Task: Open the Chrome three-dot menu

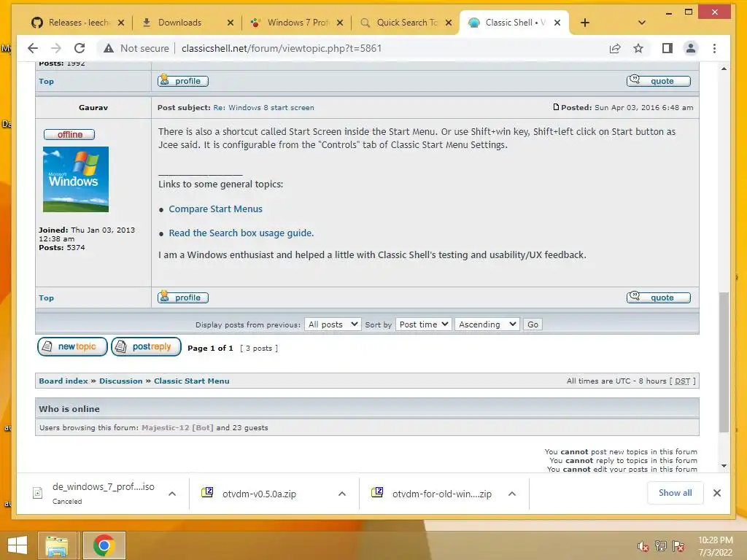Action: 714,48
